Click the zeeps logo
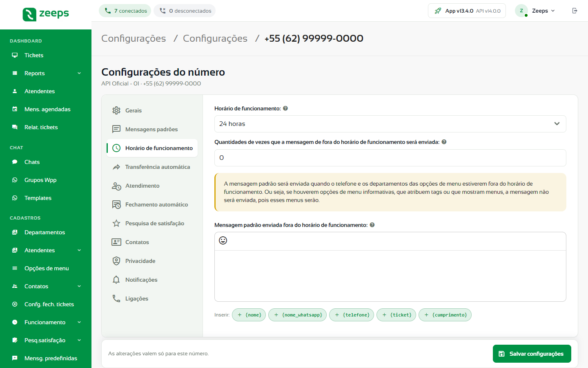This screenshot has height=368, width=588. click(x=46, y=14)
